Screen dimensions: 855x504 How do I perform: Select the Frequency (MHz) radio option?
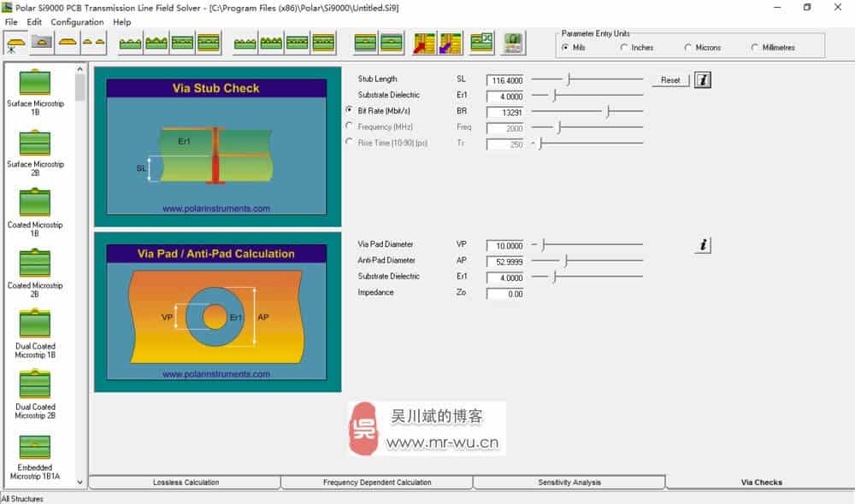point(349,126)
